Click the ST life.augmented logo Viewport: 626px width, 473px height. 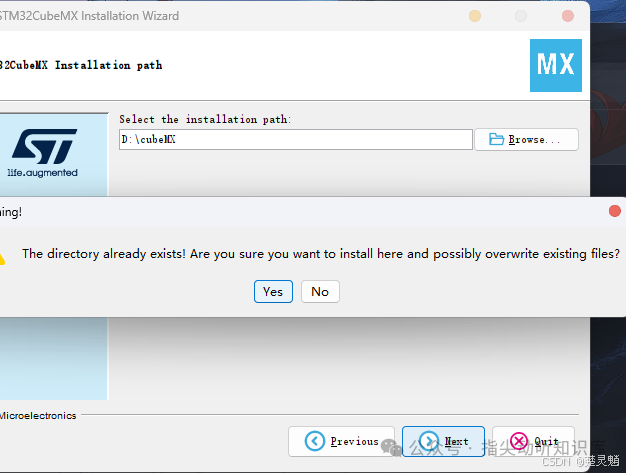click(44, 153)
